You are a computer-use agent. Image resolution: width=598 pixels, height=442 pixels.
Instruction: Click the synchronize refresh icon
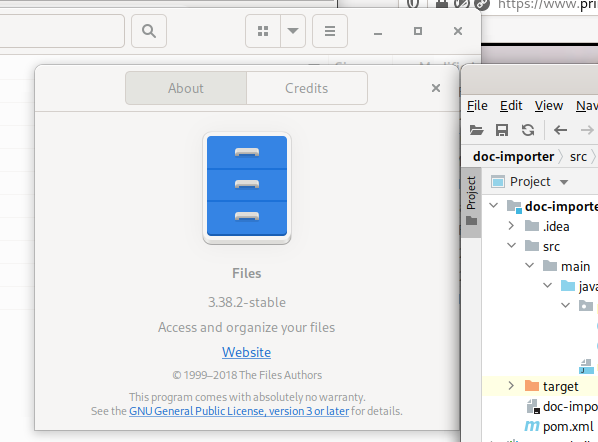click(x=528, y=130)
